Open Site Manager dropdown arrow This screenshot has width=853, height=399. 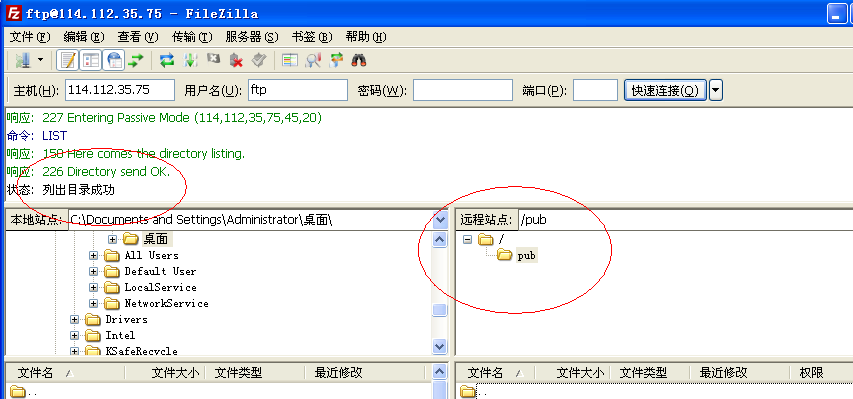pos(40,60)
